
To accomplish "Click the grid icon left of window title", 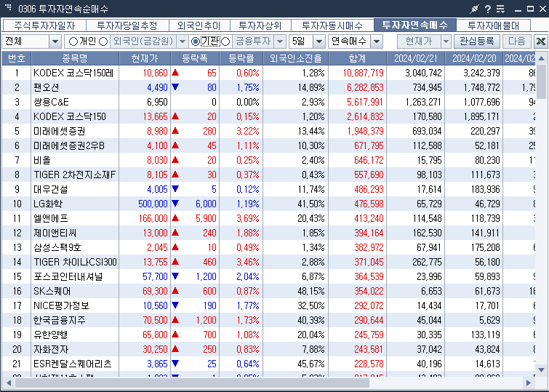I will tap(8, 8).
